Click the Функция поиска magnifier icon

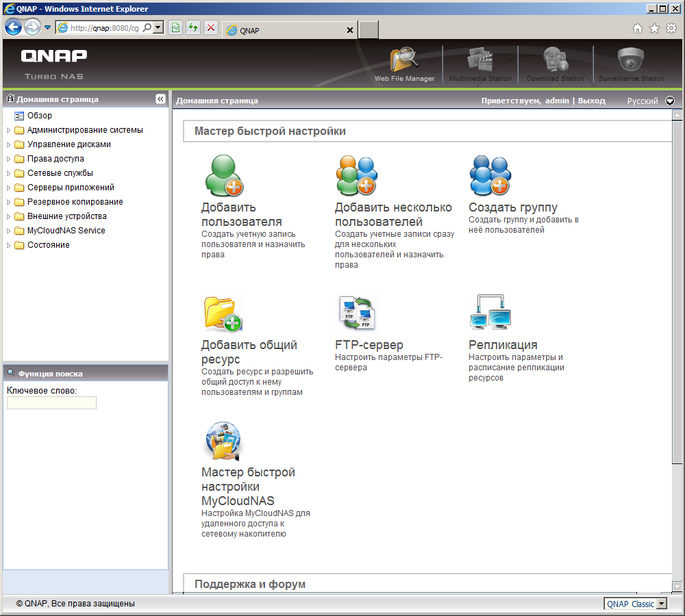click(x=11, y=373)
